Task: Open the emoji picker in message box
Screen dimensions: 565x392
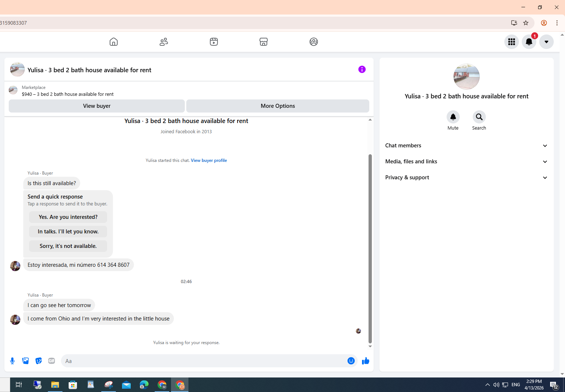Action: (351, 361)
